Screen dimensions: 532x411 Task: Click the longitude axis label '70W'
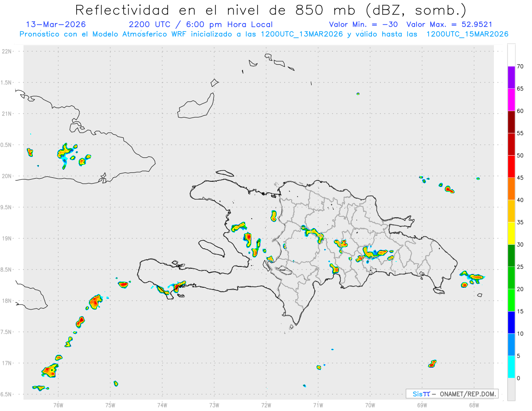(x=370, y=405)
